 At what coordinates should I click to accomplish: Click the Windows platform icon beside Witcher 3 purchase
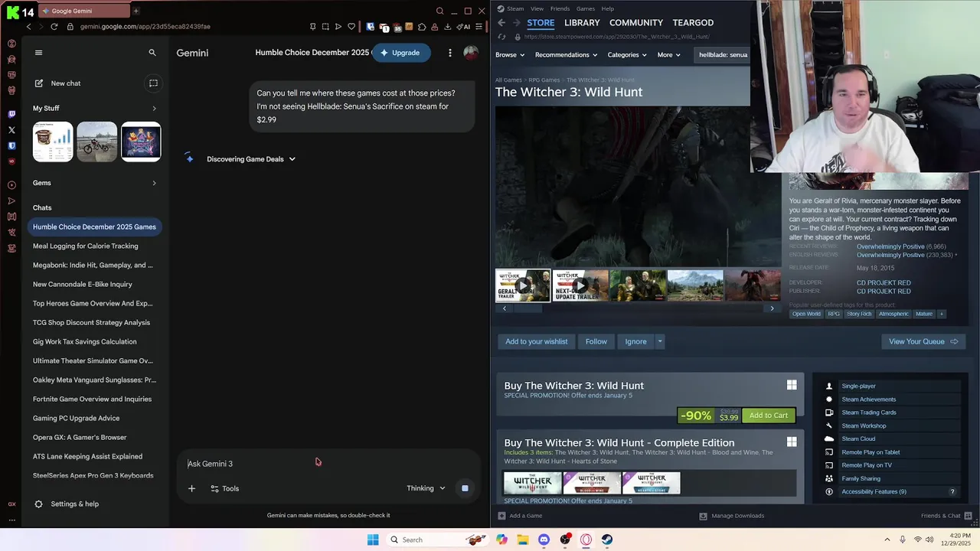point(792,386)
